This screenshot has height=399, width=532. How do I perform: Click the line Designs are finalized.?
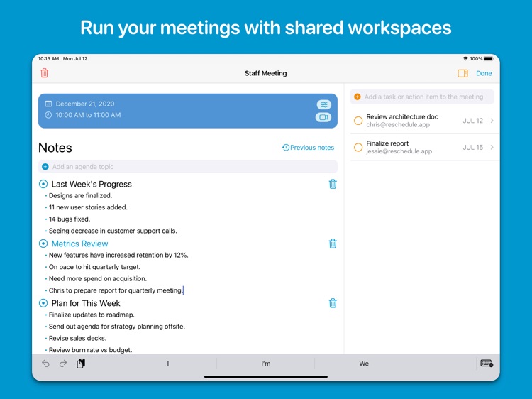tap(80, 195)
